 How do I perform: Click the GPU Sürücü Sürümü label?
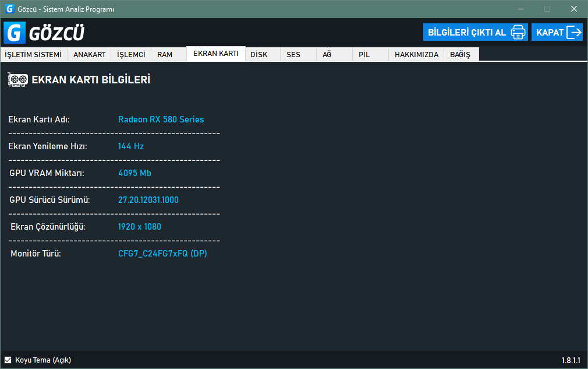50,200
